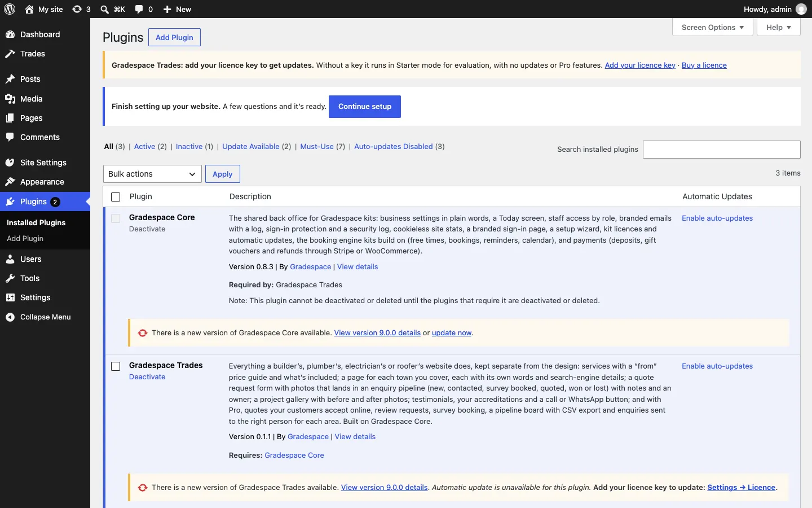Image resolution: width=812 pixels, height=508 pixels.
Task: Click the Appearance brush icon in sidebar
Action: (x=10, y=182)
